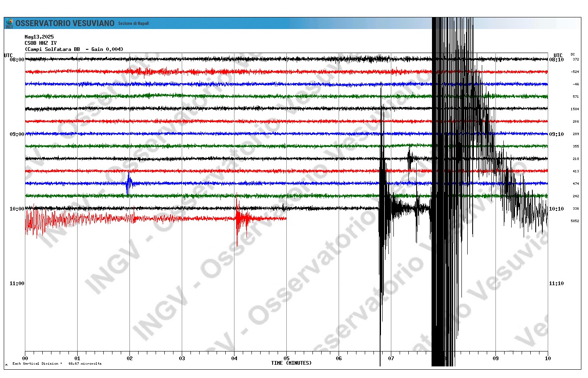
Task: Select the DC value 289
Action: point(576,134)
